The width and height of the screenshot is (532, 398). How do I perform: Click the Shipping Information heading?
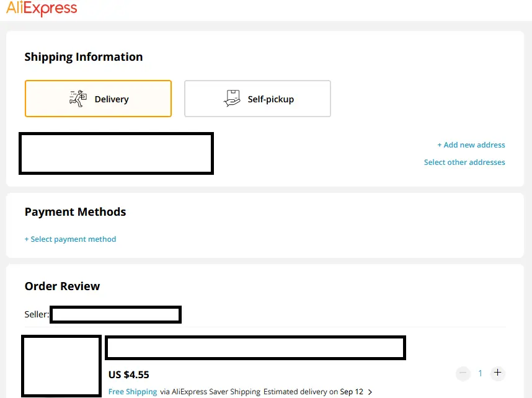point(84,57)
